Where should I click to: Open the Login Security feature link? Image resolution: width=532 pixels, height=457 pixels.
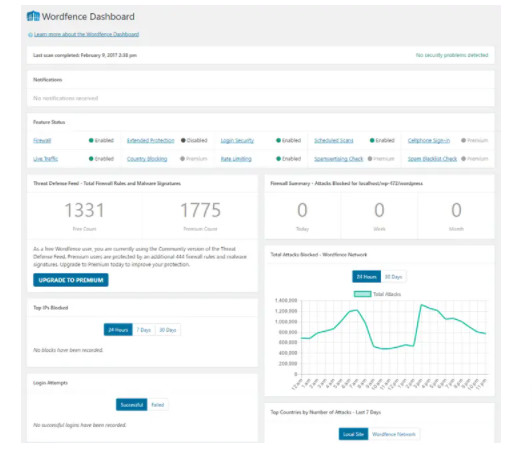(x=237, y=140)
